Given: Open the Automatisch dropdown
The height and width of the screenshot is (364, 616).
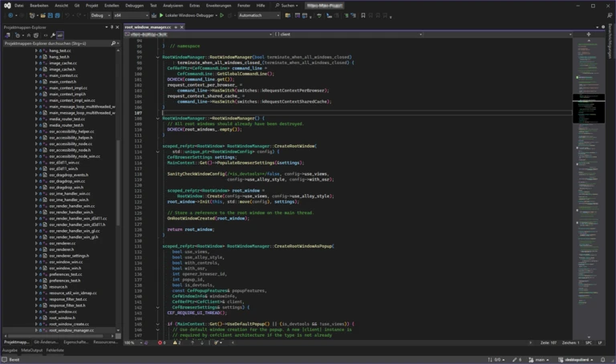Looking at the screenshot, I should click(258, 15).
